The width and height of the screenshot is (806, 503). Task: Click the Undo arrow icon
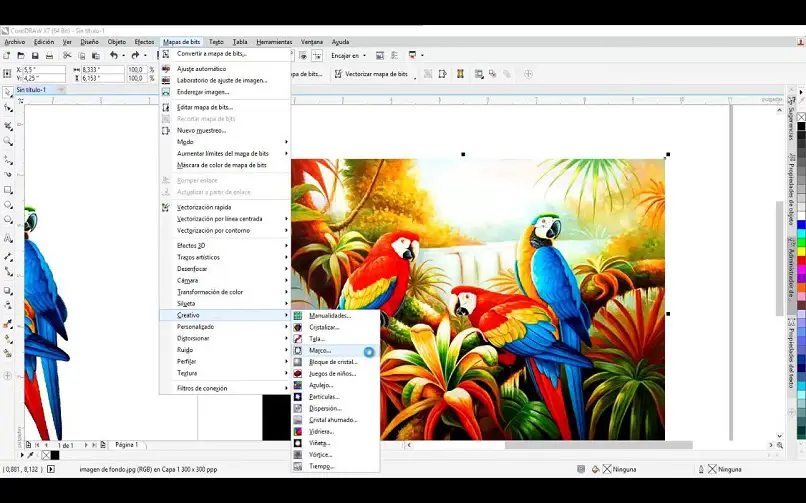coord(114,55)
